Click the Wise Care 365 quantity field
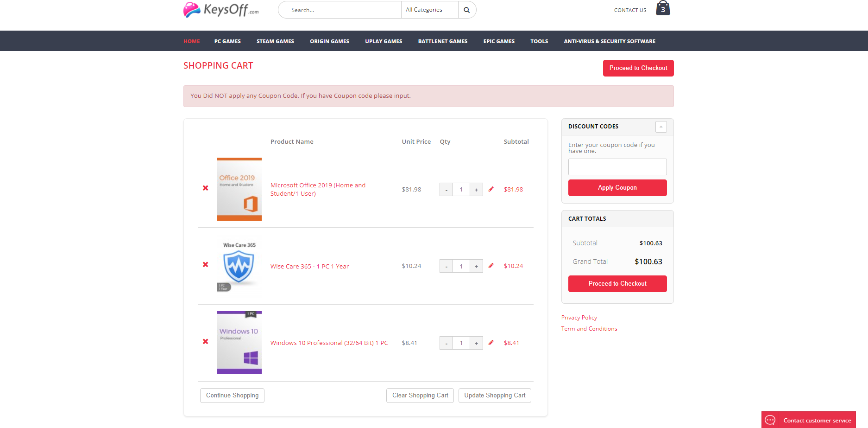The image size is (868, 428). (x=461, y=266)
